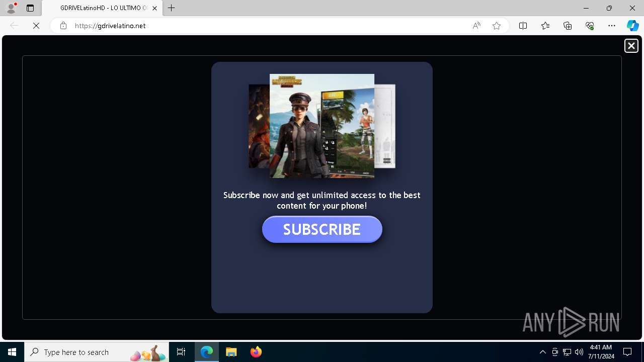Open Edge Settings and more menu
The height and width of the screenshot is (362, 644).
click(612, 26)
